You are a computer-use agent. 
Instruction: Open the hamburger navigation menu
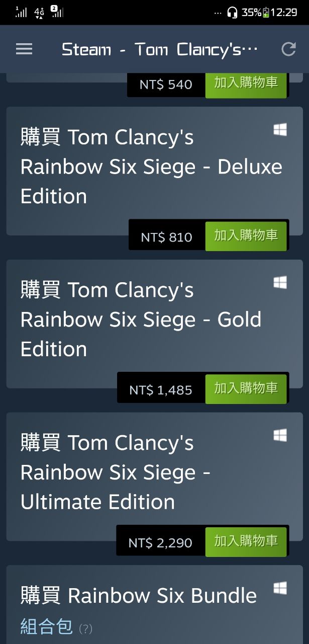tap(24, 49)
